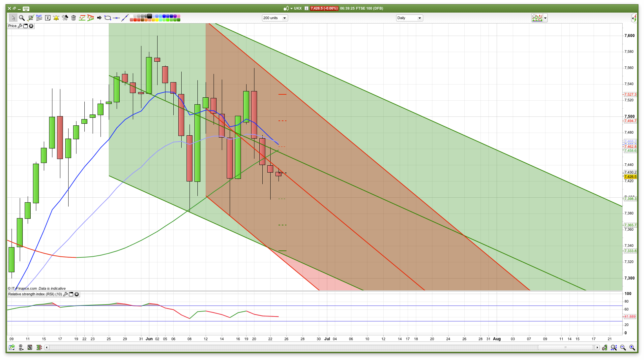Click the trash delete objects icon
Screen dimensions: 644x360
coord(73,18)
